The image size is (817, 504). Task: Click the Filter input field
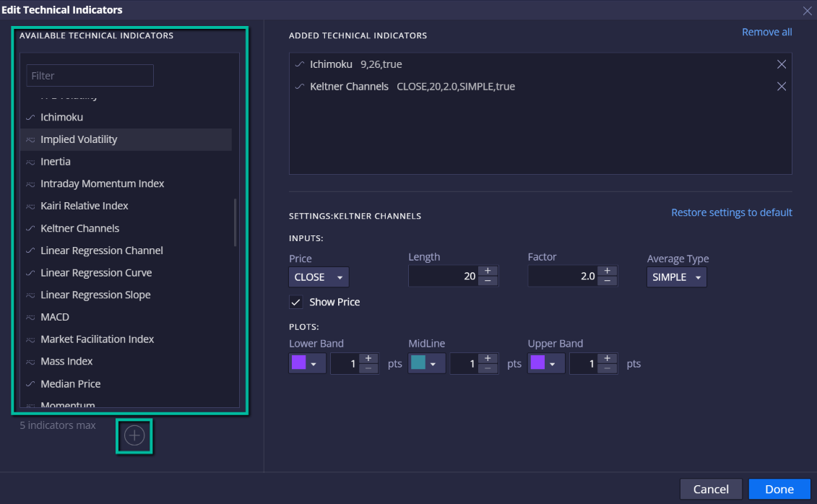[90, 76]
